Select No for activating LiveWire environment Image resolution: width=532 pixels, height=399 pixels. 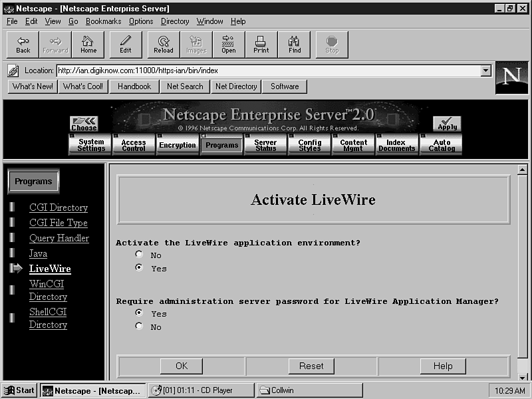[x=139, y=254]
